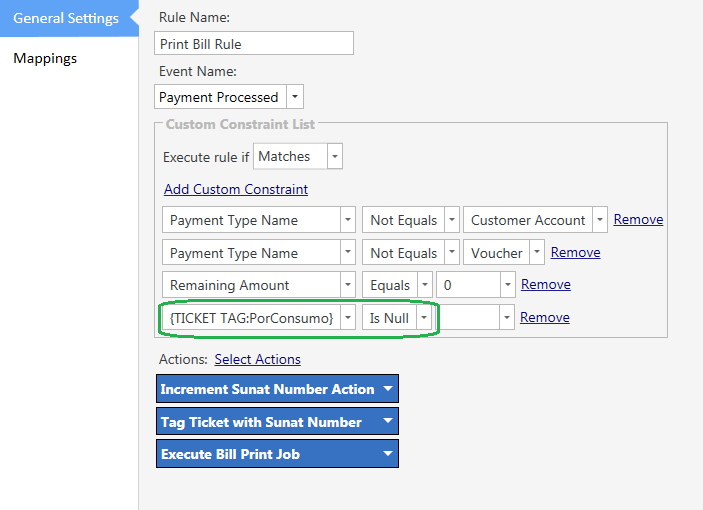Expand the Matches dropdown arrow
703x510 pixels.
pos(334,156)
